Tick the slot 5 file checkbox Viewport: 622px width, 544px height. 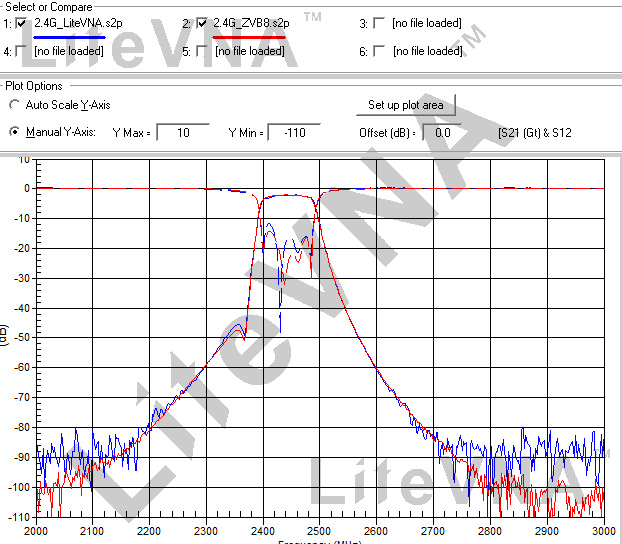click(203, 50)
